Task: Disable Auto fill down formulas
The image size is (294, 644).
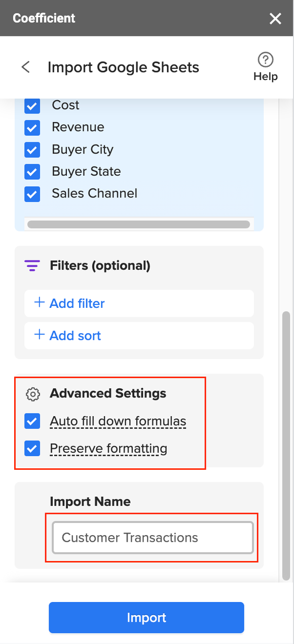Action: (32, 421)
